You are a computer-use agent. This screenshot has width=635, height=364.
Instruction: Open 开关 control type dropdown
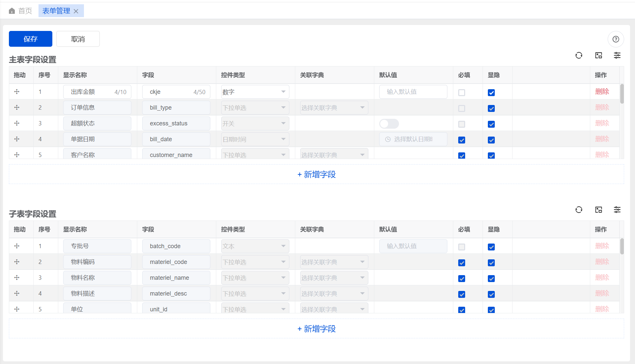255,123
